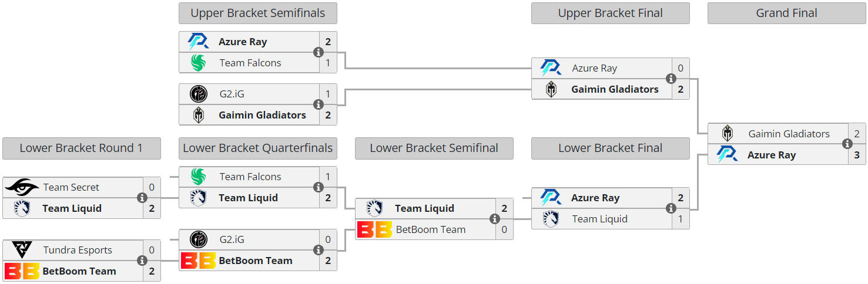Click the Grand Final round header

(786, 13)
